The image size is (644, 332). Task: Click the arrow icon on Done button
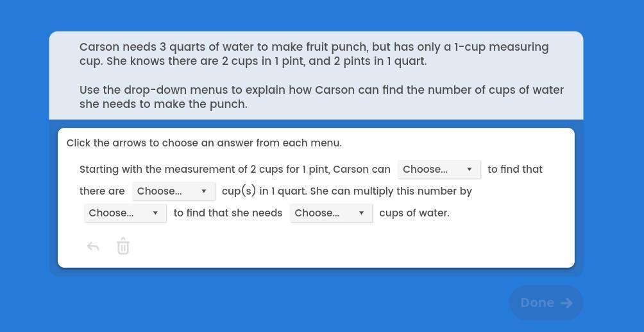(566, 303)
